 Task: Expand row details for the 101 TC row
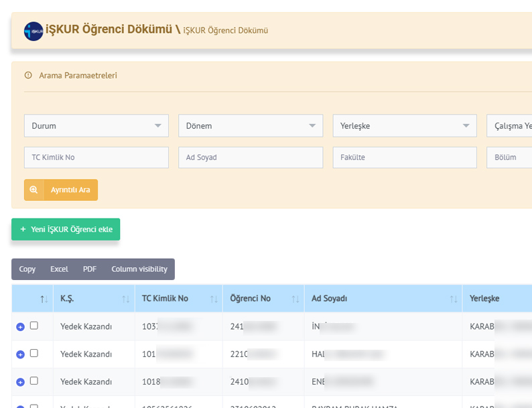[x=20, y=354]
